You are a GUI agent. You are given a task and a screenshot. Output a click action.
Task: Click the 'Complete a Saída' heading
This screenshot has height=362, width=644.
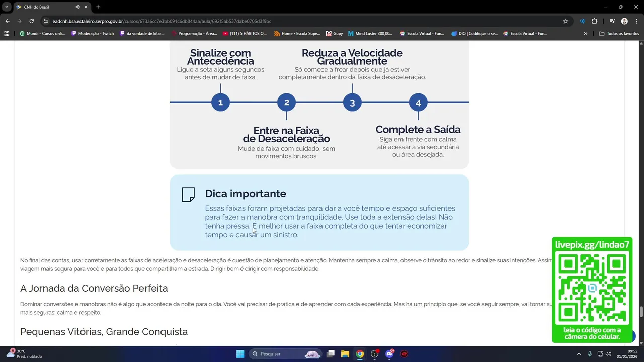(418, 130)
